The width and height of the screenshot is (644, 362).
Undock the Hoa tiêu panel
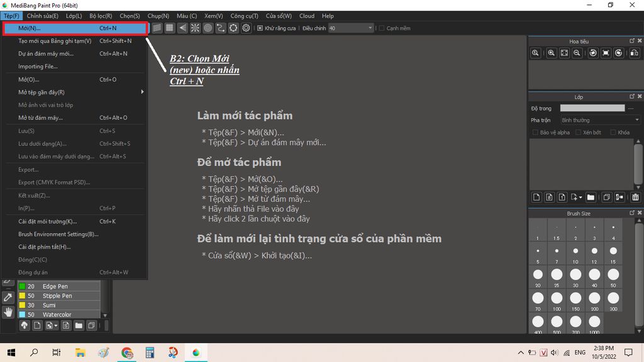tap(631, 41)
